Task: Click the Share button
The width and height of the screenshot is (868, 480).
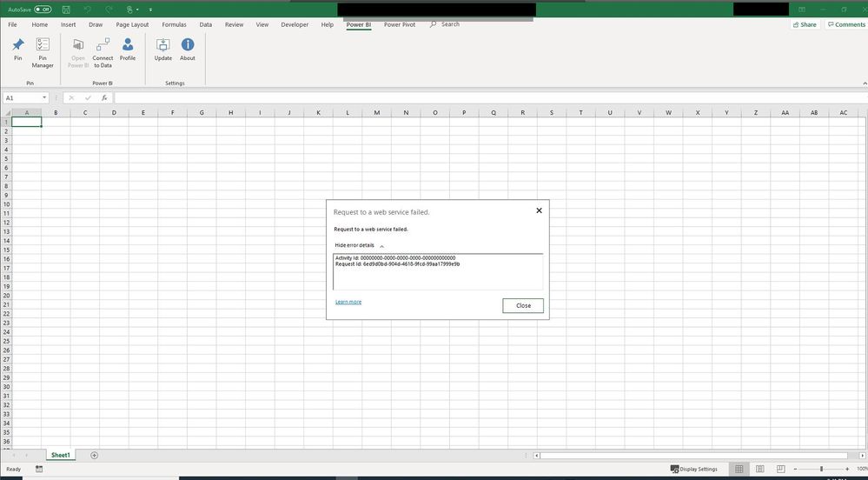Action: tap(805, 24)
